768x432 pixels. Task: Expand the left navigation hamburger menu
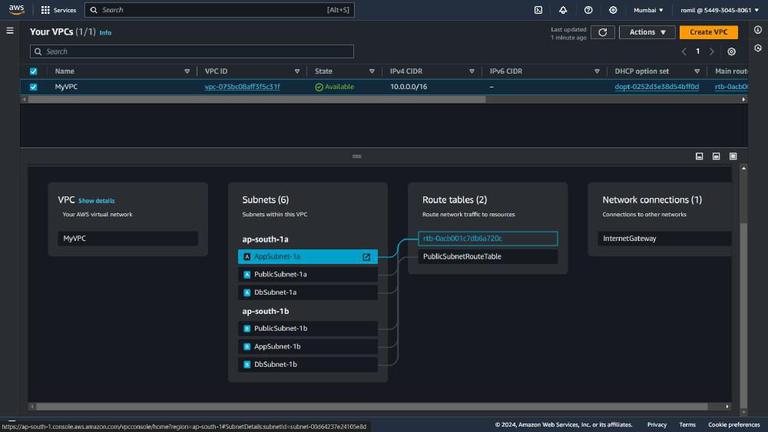click(x=10, y=31)
